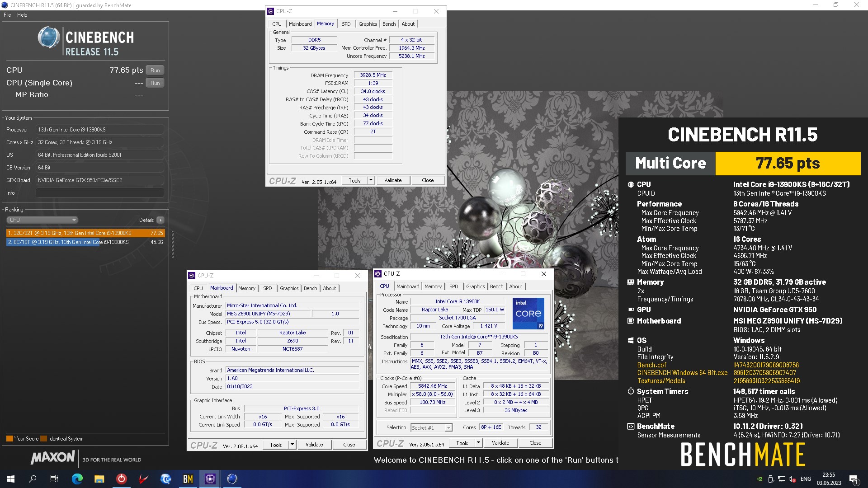The width and height of the screenshot is (868, 488).
Task: Click the muted volume tray icon
Action: 792,479
